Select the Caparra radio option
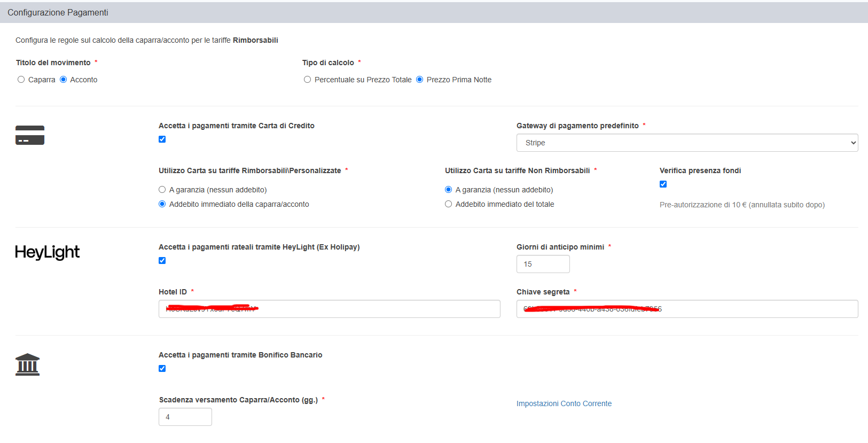Viewport: 868px width, 443px height. coord(21,80)
